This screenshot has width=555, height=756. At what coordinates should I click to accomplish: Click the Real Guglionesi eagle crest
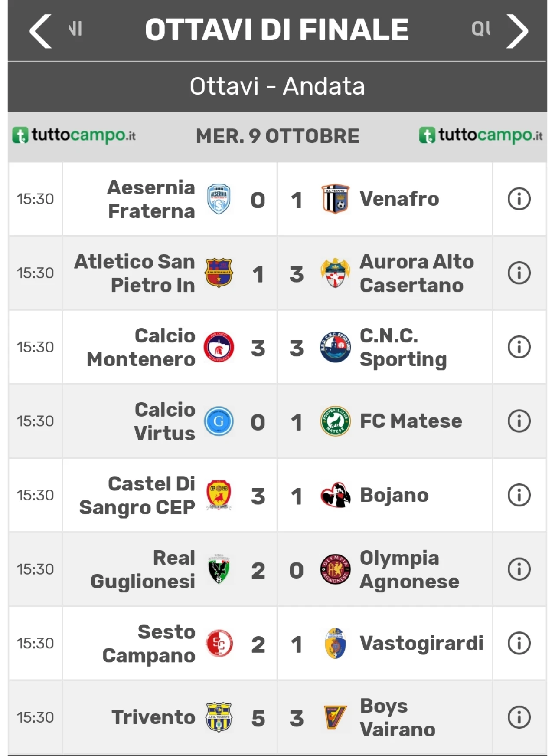pos(219,569)
